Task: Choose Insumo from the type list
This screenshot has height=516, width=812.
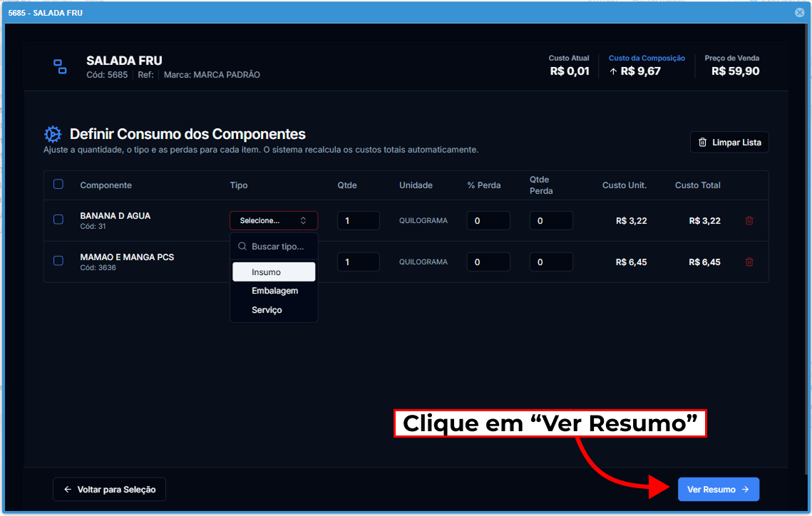Action: (x=274, y=272)
